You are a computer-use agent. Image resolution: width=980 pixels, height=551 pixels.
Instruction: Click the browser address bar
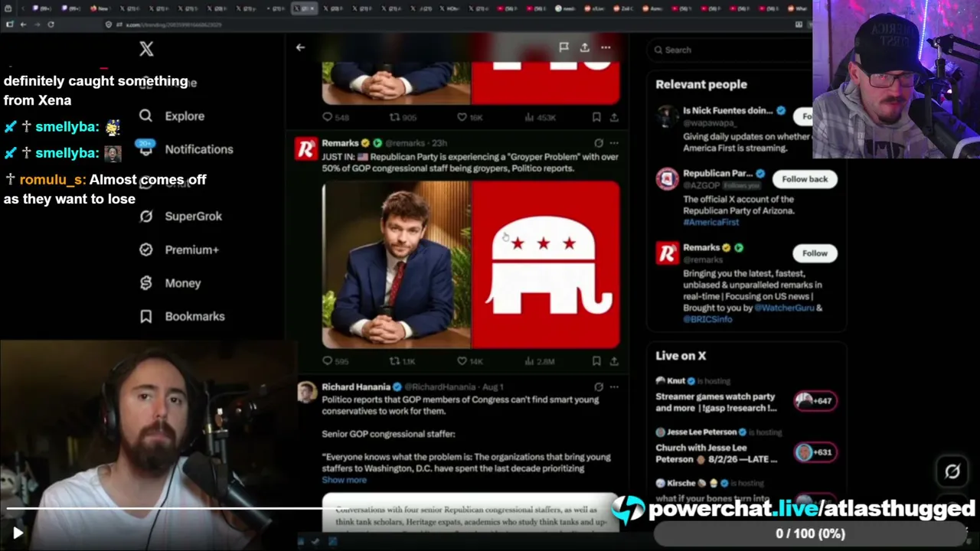pyautogui.click(x=452, y=24)
